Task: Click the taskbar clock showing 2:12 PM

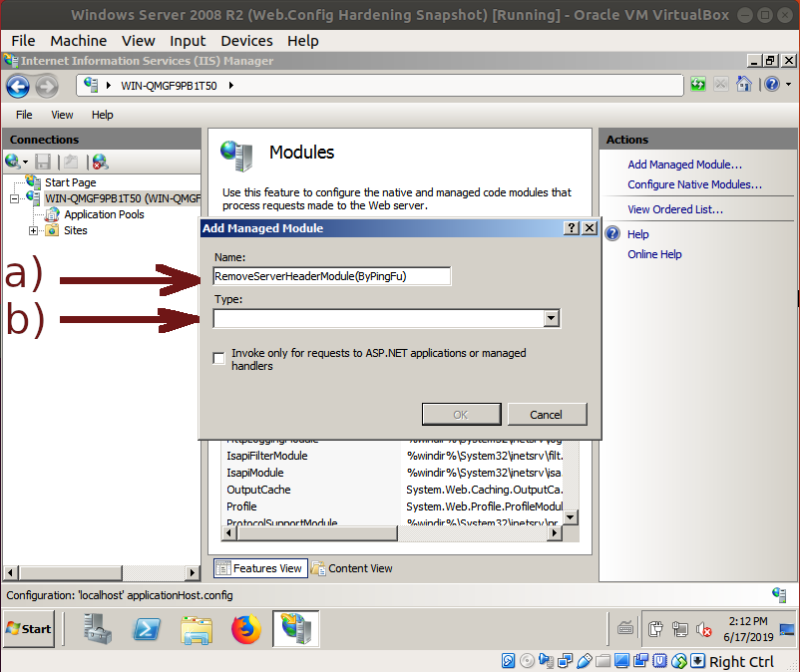Action: (x=748, y=629)
